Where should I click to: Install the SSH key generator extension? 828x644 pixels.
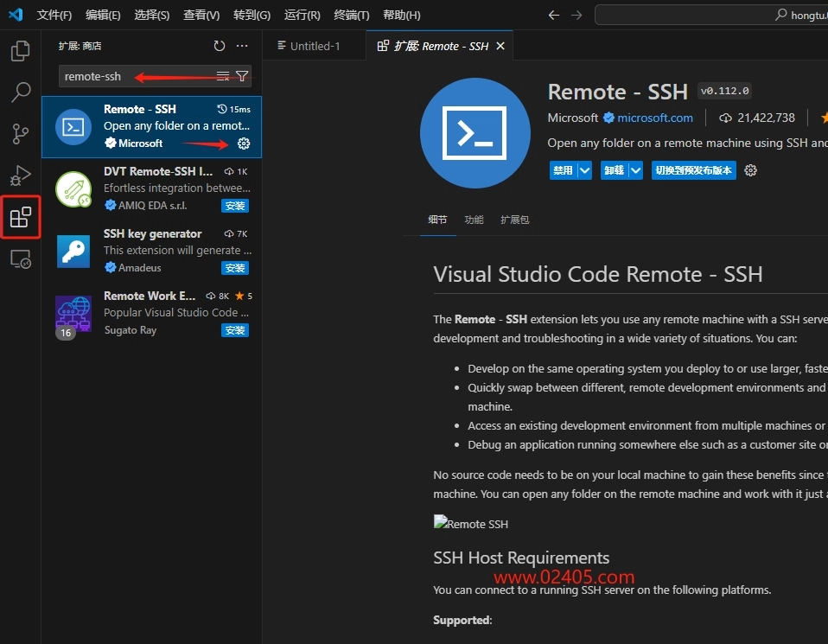click(x=235, y=268)
